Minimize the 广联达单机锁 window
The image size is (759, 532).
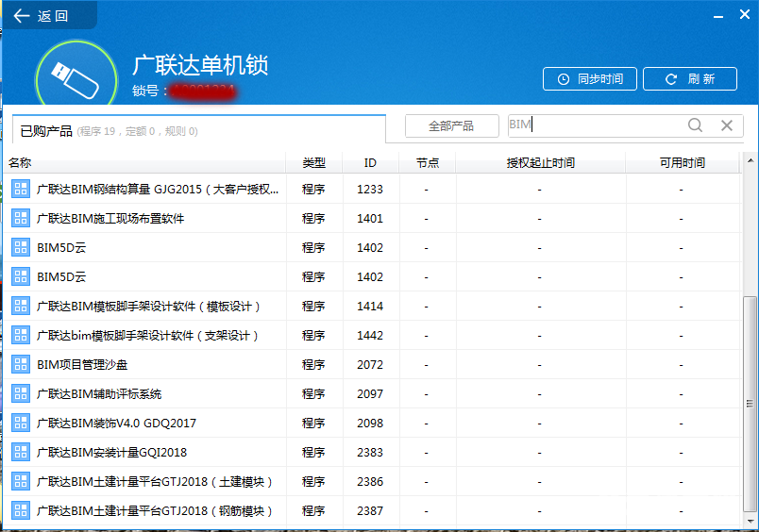[718, 16]
